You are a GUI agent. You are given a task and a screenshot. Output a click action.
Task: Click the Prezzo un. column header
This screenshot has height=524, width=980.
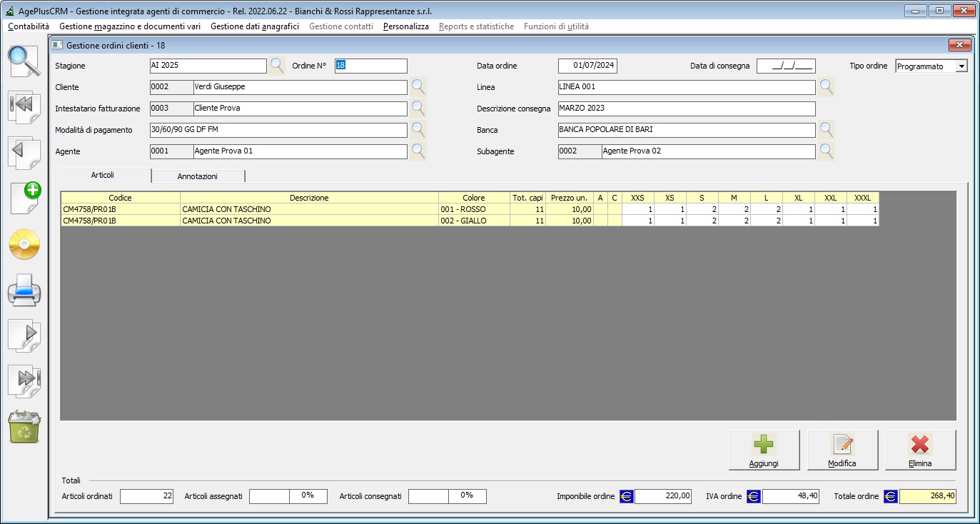[570, 198]
